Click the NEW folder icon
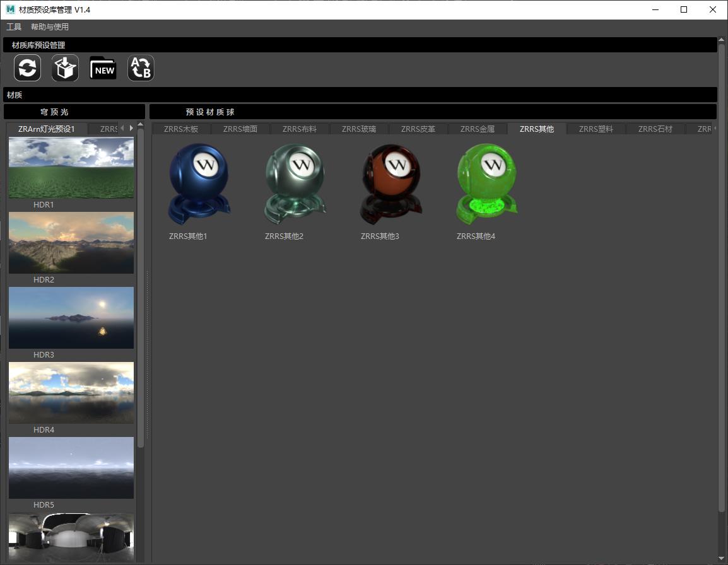Image resolution: width=728 pixels, height=565 pixels. pos(103,68)
